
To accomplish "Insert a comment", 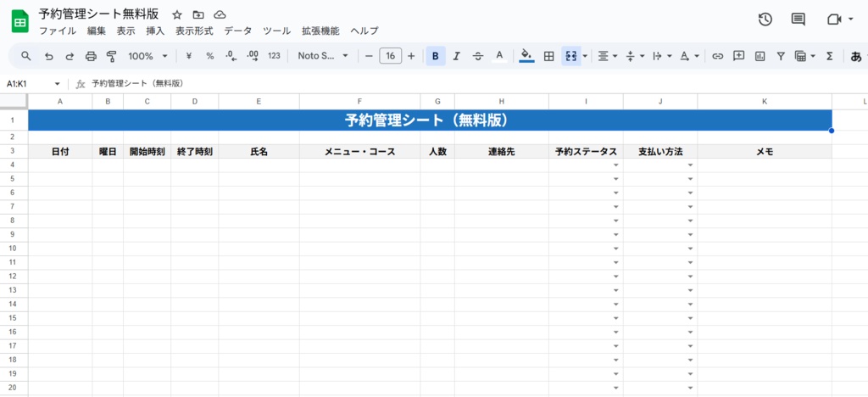I will [738, 56].
